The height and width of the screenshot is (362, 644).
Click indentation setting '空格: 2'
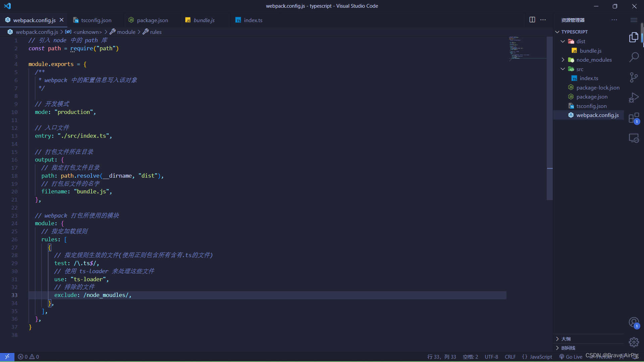pos(470,357)
